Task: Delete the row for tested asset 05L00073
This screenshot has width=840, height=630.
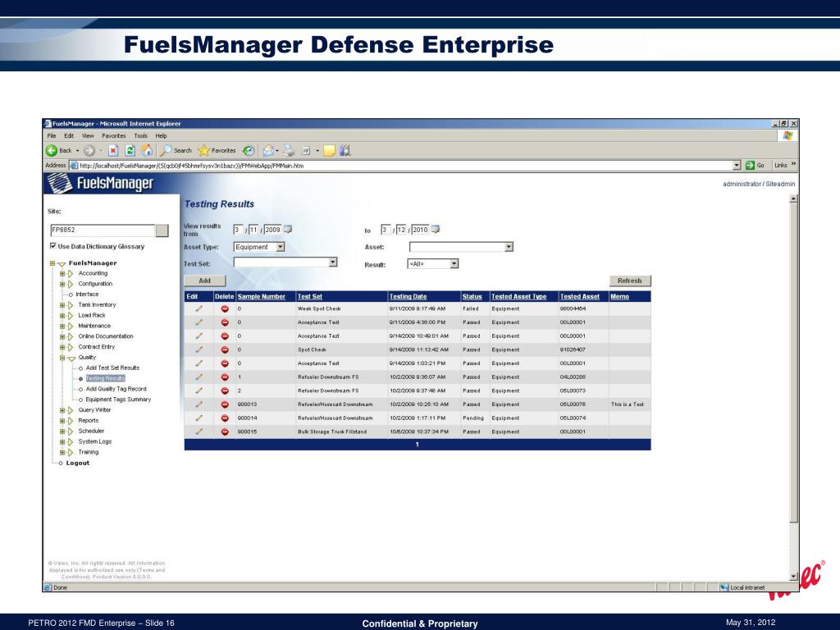Action: pyautogui.click(x=225, y=390)
